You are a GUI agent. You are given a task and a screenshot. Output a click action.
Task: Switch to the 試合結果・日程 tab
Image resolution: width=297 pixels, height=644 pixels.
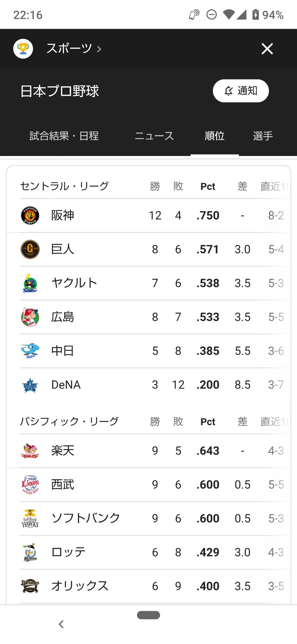tap(64, 136)
